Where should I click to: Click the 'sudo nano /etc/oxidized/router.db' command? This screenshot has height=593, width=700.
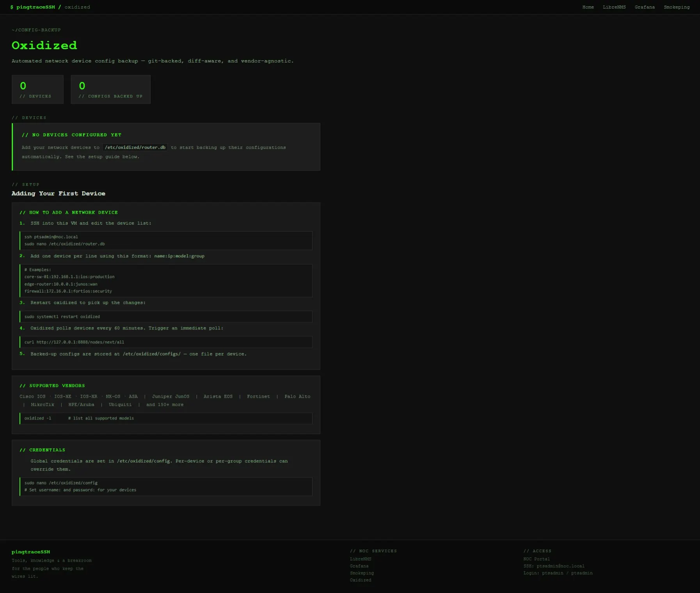click(65, 244)
